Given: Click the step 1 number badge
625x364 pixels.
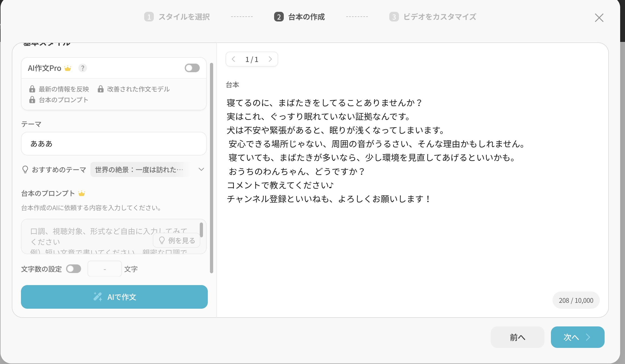Looking at the screenshot, I should tap(149, 17).
